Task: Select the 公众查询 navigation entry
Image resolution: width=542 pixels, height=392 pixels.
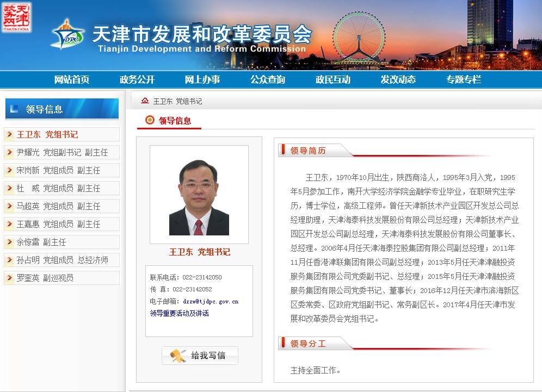Action: pos(267,79)
